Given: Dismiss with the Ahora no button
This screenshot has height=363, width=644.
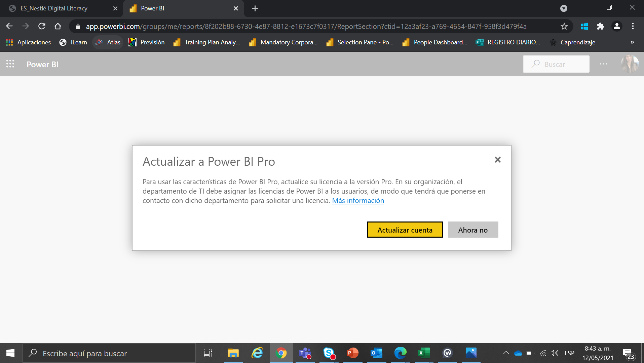Looking at the screenshot, I should pyautogui.click(x=473, y=230).
